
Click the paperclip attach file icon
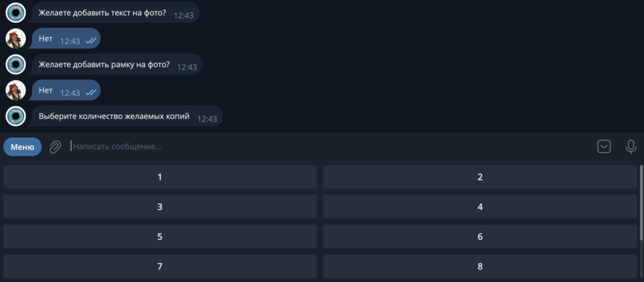55,147
